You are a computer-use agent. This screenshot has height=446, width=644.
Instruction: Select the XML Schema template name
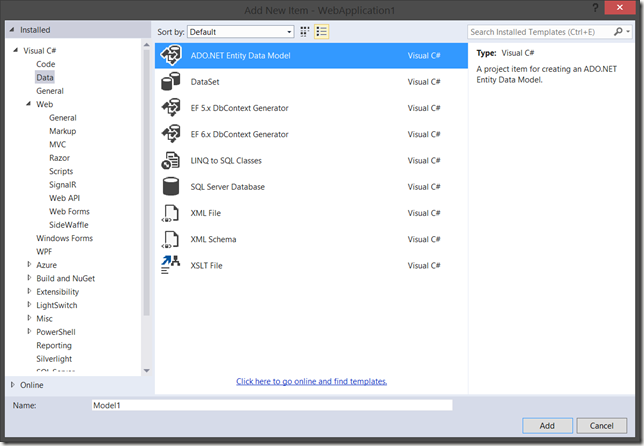[x=213, y=239]
